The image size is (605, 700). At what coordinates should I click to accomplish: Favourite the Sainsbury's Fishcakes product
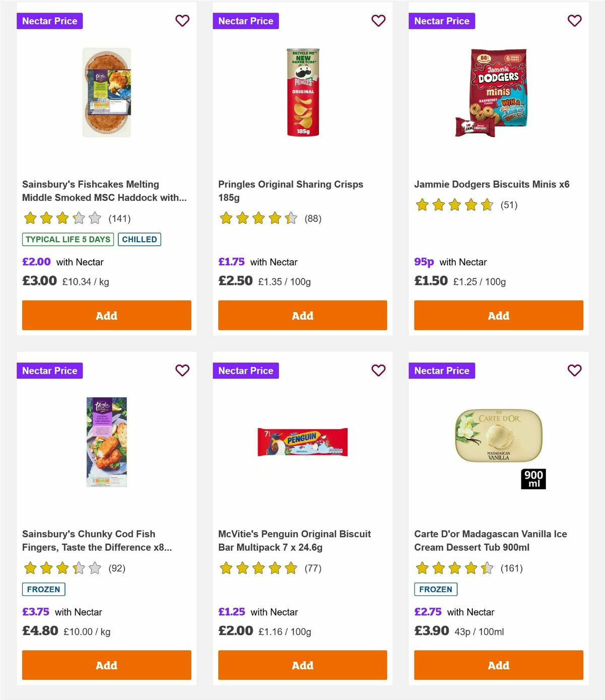(183, 21)
